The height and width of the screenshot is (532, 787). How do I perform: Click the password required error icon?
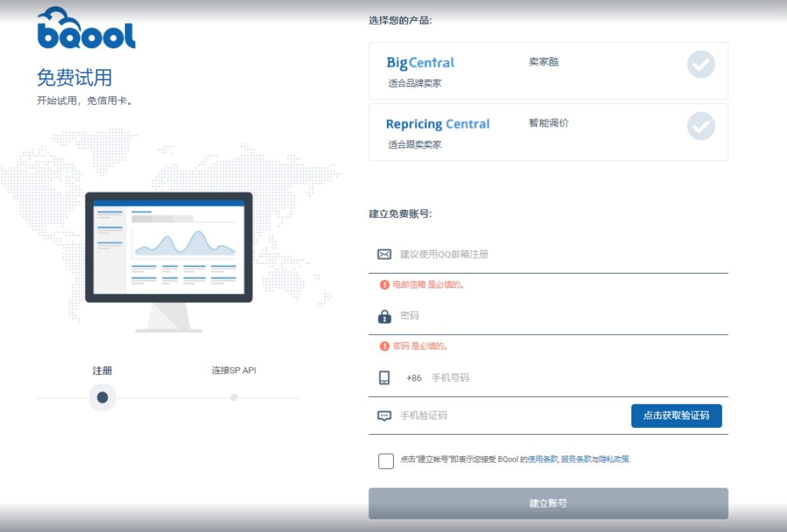(384, 346)
